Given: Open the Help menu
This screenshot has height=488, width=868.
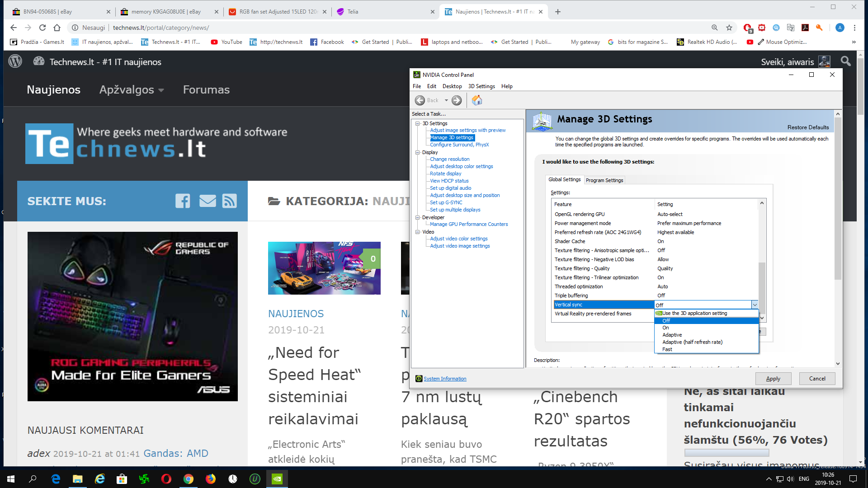Looking at the screenshot, I should point(507,86).
